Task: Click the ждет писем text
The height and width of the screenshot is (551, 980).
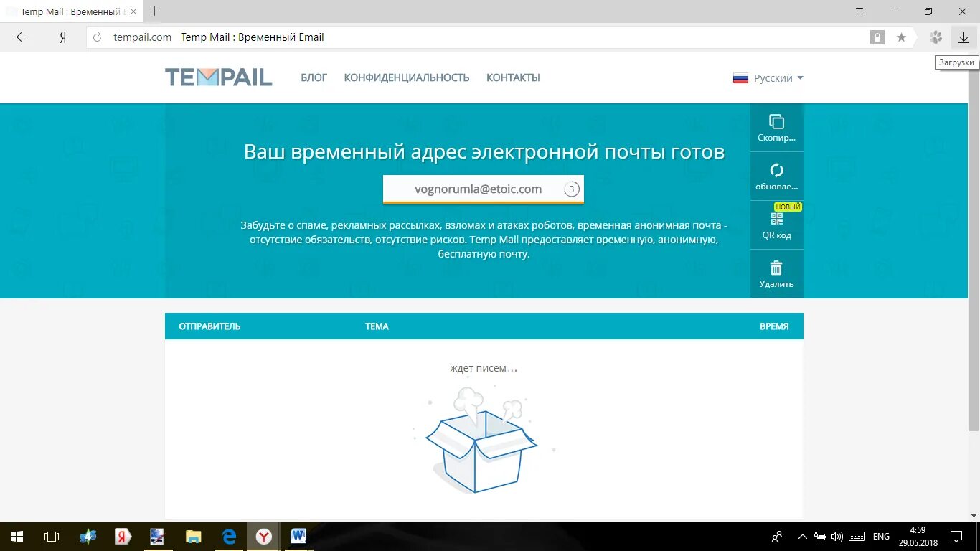Action: (x=484, y=368)
